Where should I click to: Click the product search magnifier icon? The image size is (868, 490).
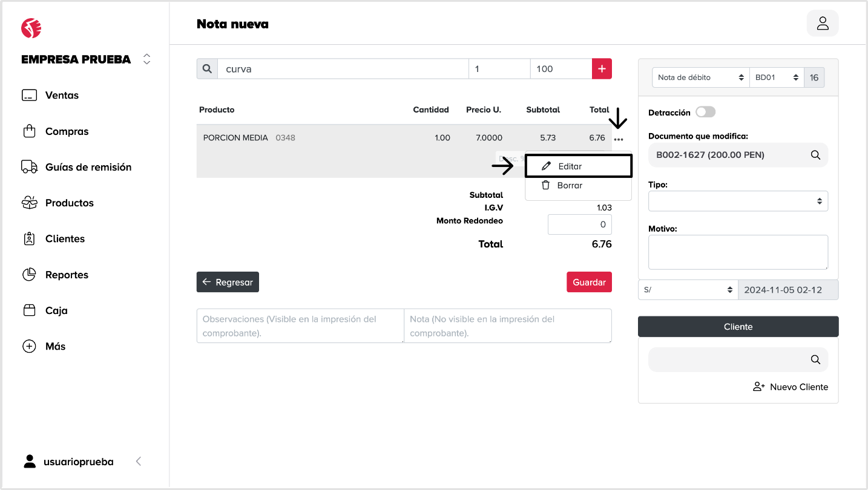[207, 69]
